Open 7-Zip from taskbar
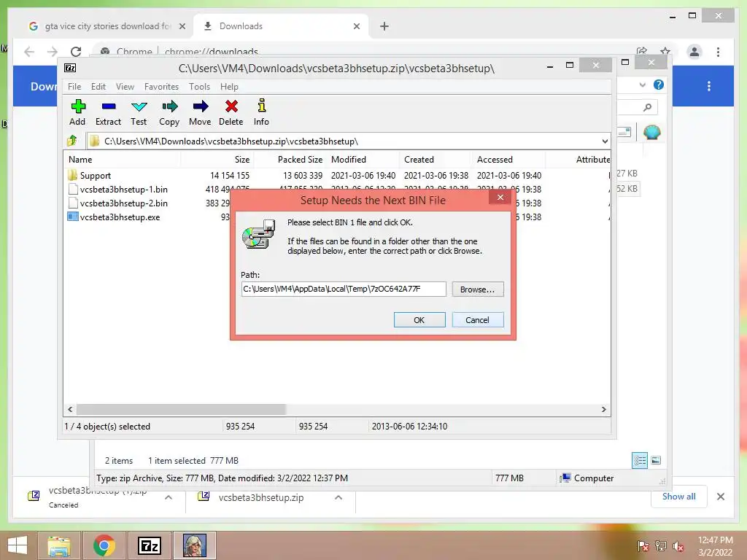The width and height of the screenshot is (747, 560). (149, 545)
